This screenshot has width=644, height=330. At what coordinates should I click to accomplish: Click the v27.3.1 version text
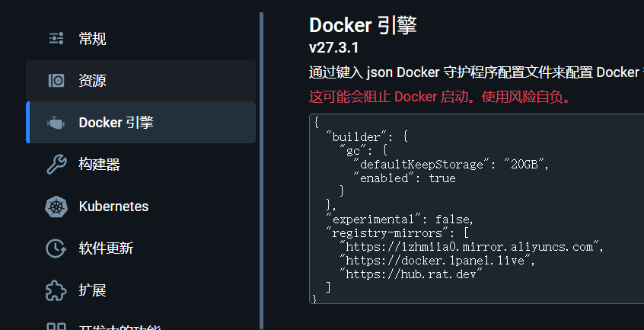pos(334,48)
